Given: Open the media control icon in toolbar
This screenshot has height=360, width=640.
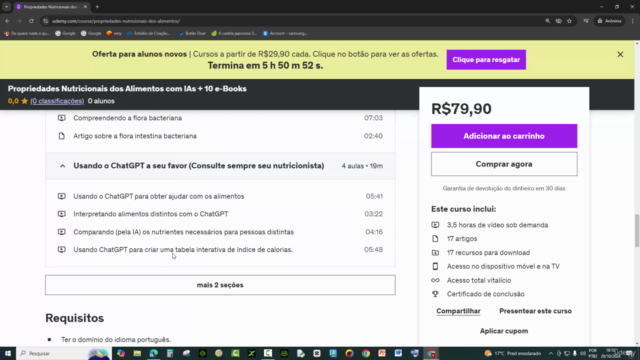Looking at the screenshot, I should point(586,21).
